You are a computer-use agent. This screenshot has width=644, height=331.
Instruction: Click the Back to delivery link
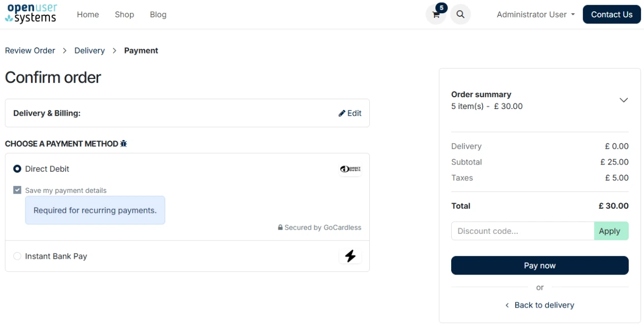click(x=540, y=305)
